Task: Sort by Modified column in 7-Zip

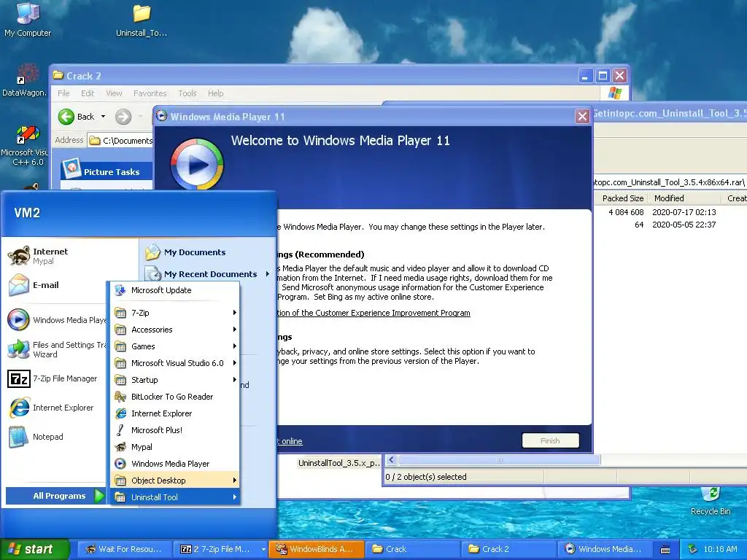Action: pyautogui.click(x=684, y=198)
